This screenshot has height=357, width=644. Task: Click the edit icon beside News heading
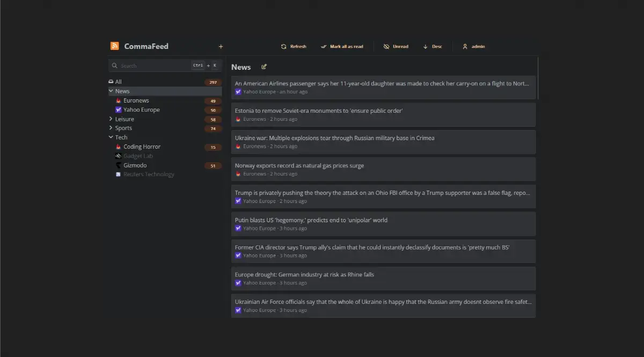coord(264,67)
